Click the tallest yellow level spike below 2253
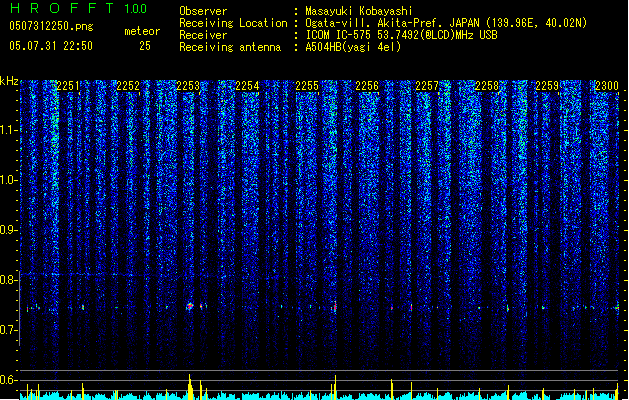The image size is (629, 400). pyautogui.click(x=190, y=387)
